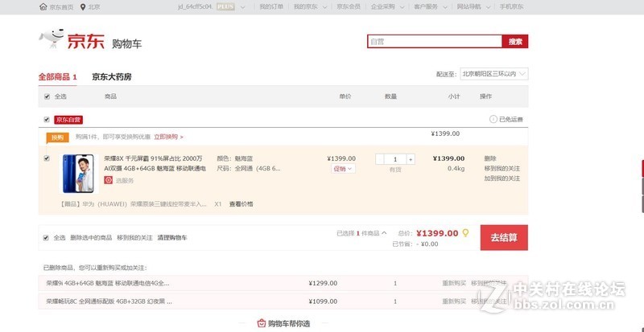644x332 pixels.
Task: Expand the jd_64cff5c04 account dropdown
Action: tap(243, 7)
